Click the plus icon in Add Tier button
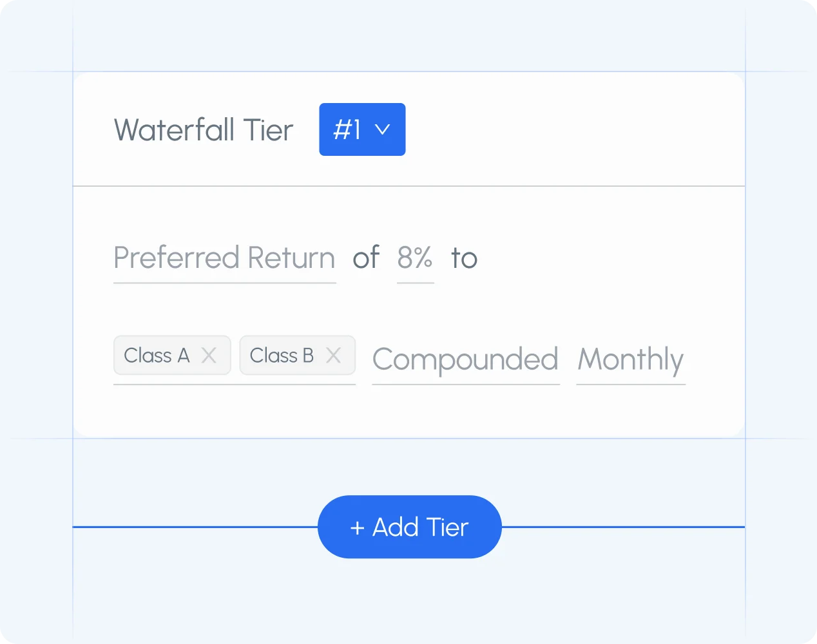This screenshot has width=817, height=644. (357, 527)
